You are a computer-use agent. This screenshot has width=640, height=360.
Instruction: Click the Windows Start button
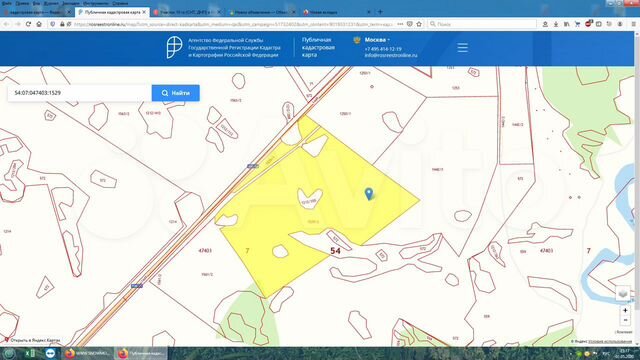tap(9, 353)
